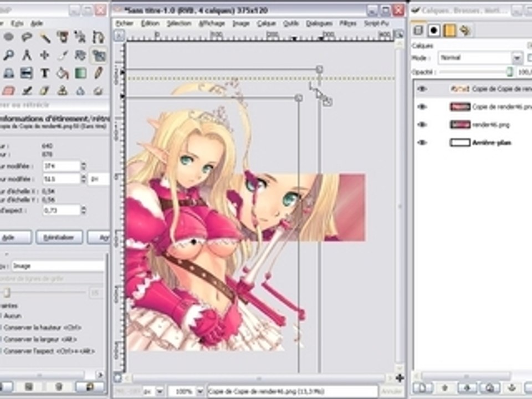This screenshot has width=532, height=399.
Task: Select the Move tool
Action: [x=45, y=55]
